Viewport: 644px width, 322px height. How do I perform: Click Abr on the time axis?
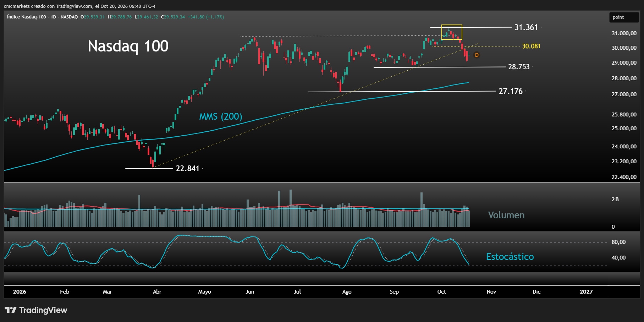(x=157, y=291)
